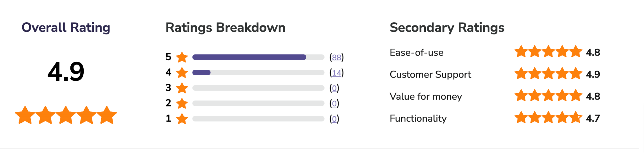Click the star icon beside rating 2
Viewport: 644px width, 167px height.
point(182,103)
